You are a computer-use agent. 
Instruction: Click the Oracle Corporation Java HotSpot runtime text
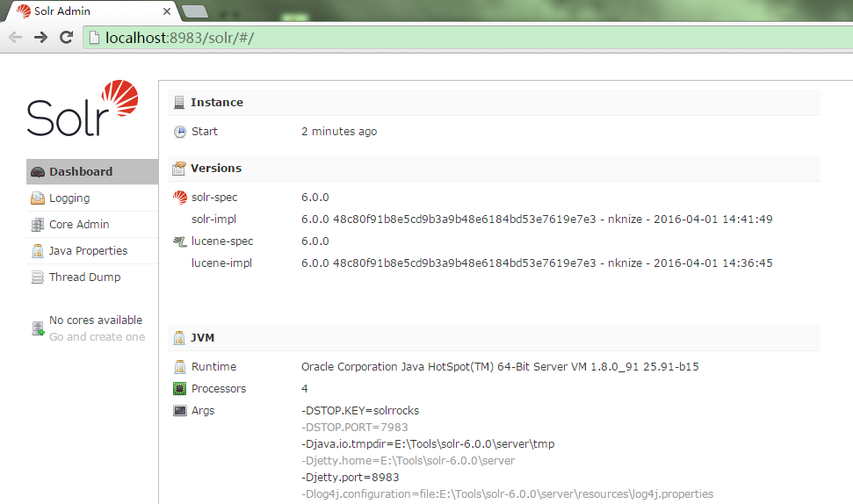500,367
